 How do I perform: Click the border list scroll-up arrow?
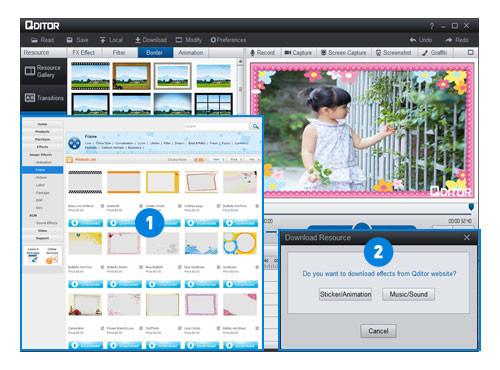click(x=240, y=62)
